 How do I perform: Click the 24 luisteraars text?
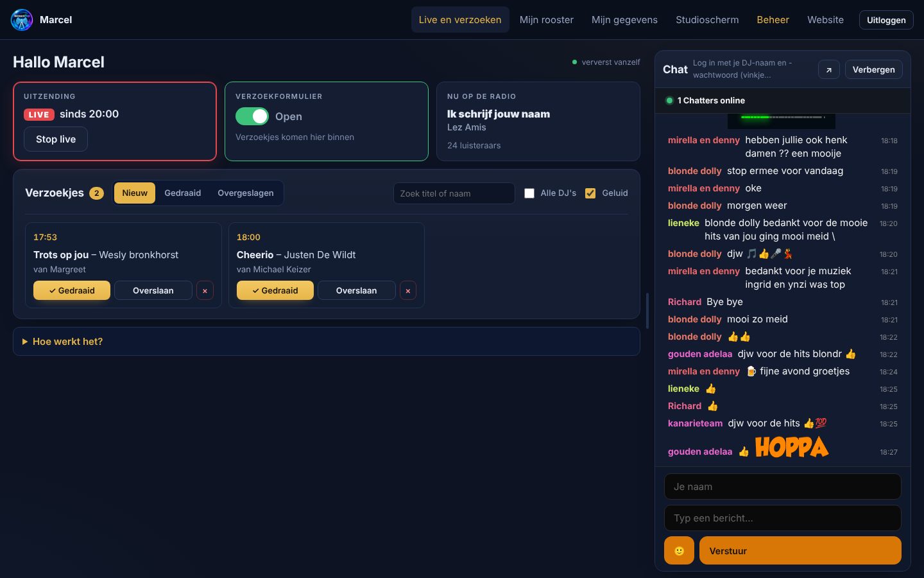pyautogui.click(x=474, y=145)
